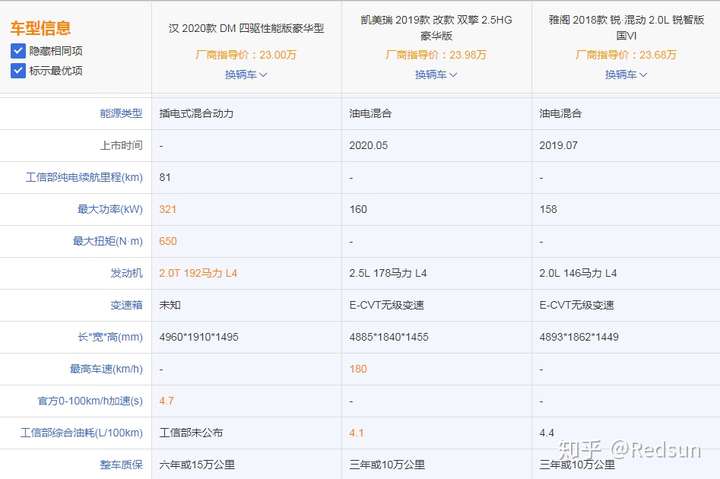Screen dimensions: 720x479
Task: Click the 雅阁 2018款 锐·混动 2.0L title
Action: (x=626, y=28)
